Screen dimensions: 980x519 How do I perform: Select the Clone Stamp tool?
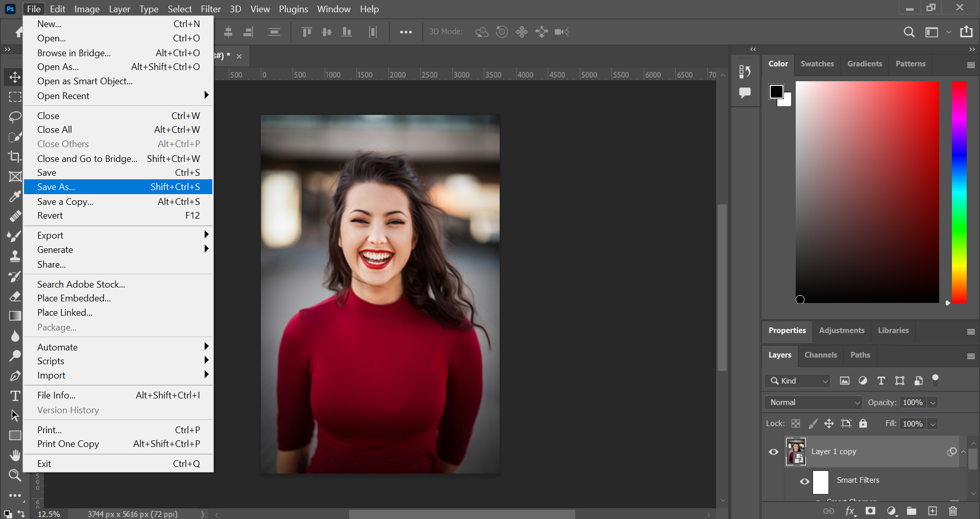(x=15, y=256)
